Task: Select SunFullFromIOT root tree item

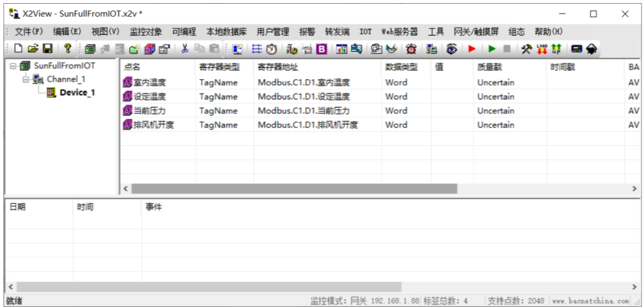Action: (x=65, y=66)
